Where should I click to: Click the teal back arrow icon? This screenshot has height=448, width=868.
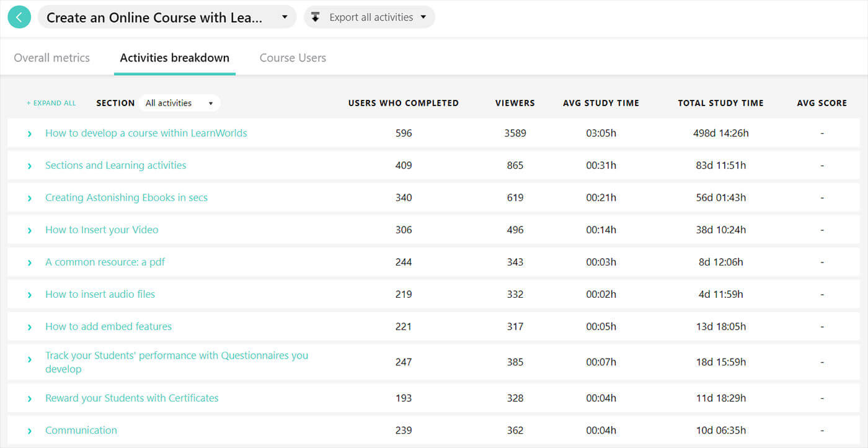click(x=19, y=17)
